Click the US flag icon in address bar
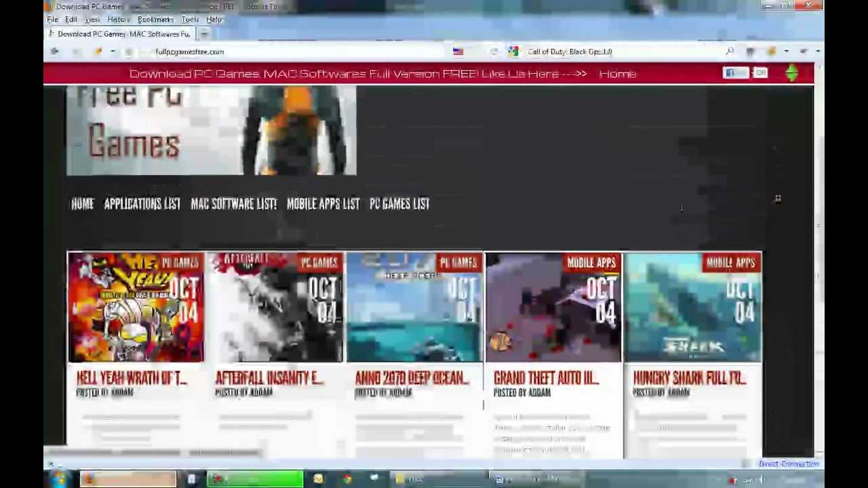 tap(458, 52)
